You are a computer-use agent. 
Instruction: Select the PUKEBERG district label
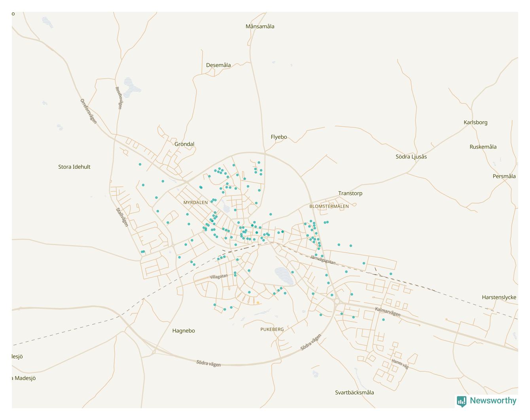pyautogui.click(x=272, y=329)
